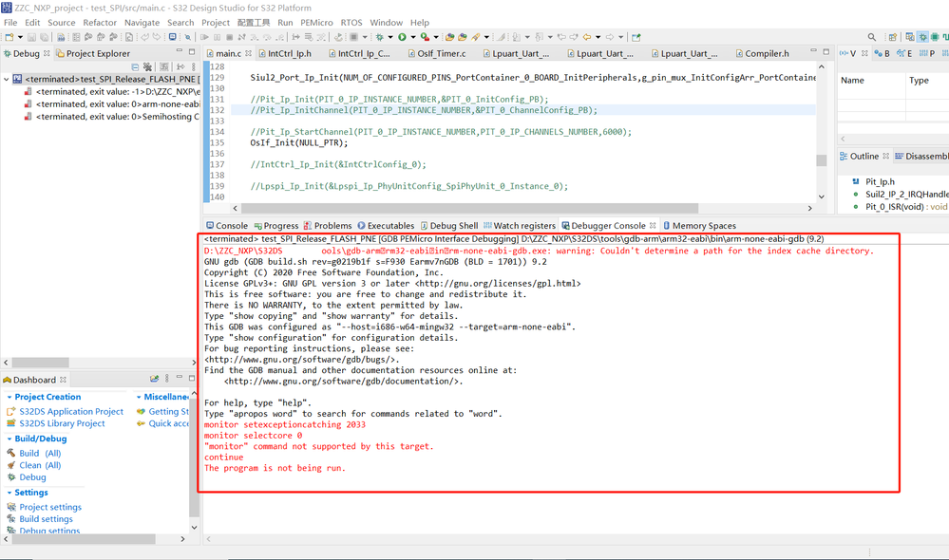
Task: Open the New file dropdown arrow
Action: coord(20,37)
